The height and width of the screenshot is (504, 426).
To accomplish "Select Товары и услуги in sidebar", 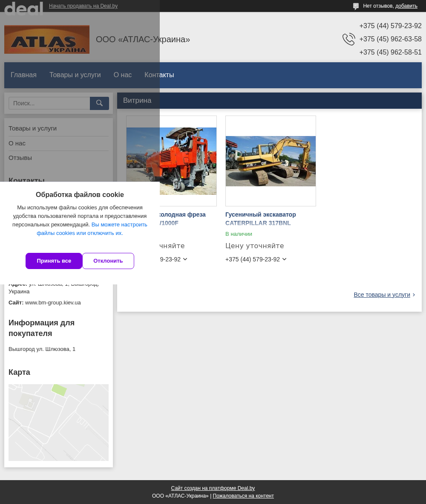I will pos(32,128).
